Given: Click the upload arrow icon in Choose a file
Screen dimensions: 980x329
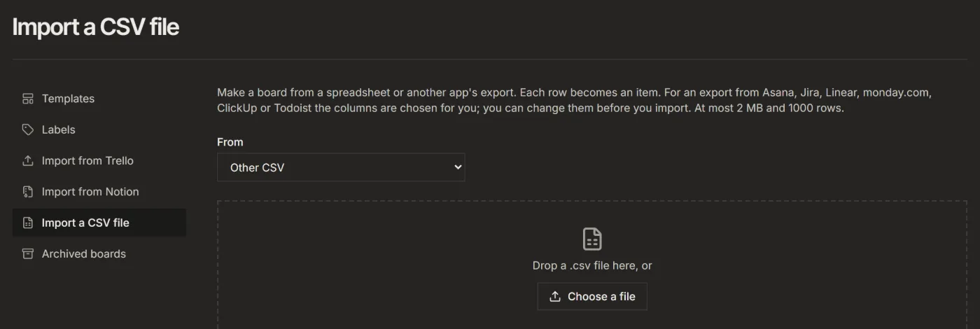Looking at the screenshot, I should 555,296.
